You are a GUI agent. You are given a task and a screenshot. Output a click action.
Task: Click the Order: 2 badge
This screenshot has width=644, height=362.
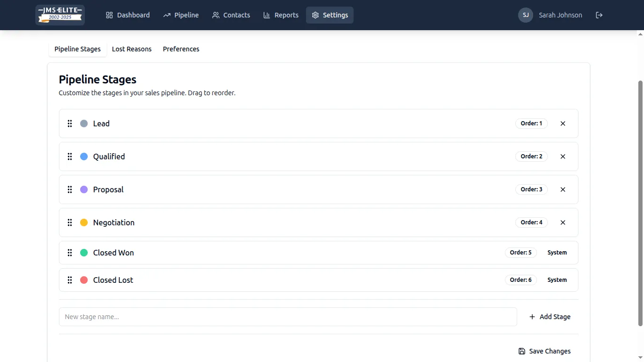coord(531,156)
